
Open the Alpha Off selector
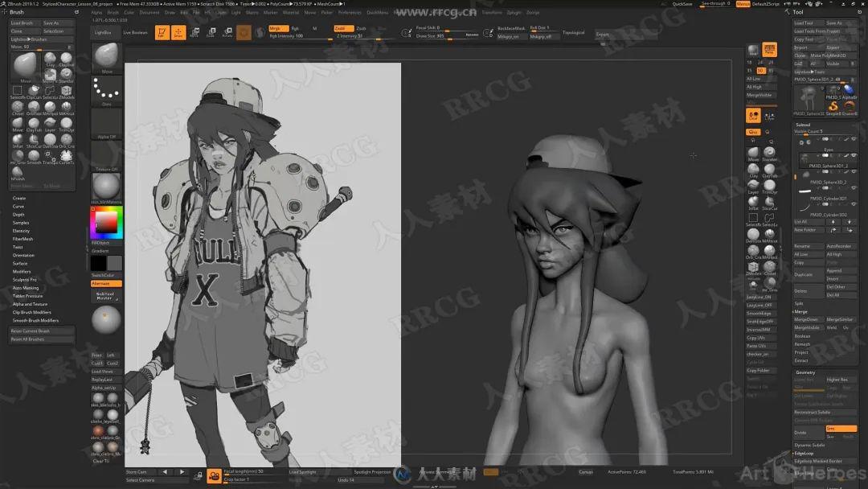point(106,124)
